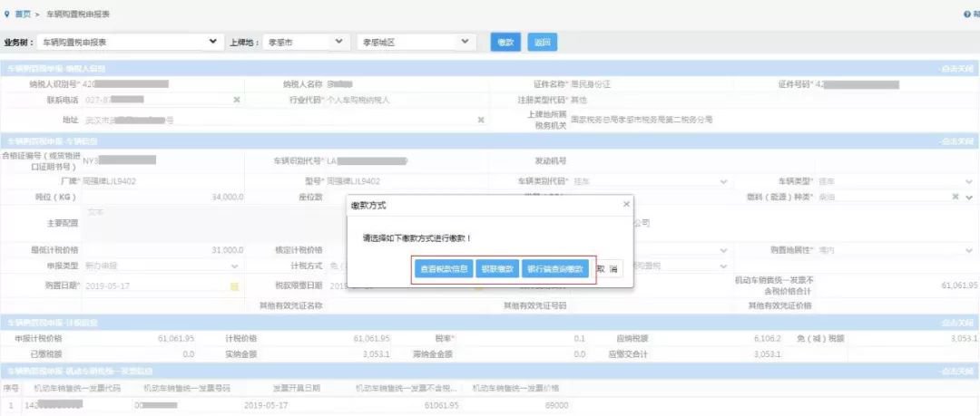Clear the 联系电话 field with X icon
This screenshot has width=980, height=416.
tap(237, 100)
